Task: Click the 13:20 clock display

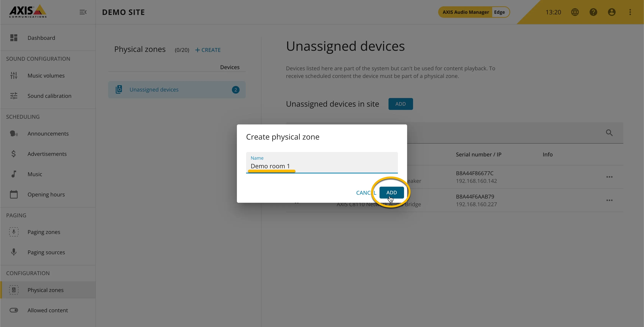Action: pos(553,12)
